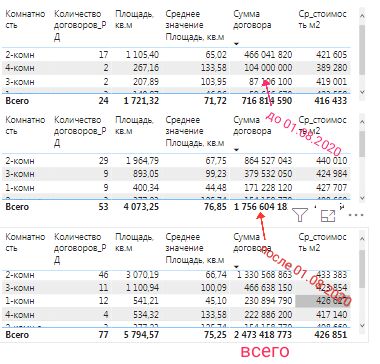Click scroll-down arrow of the top table
The image size is (380, 364).
[x=363, y=92]
